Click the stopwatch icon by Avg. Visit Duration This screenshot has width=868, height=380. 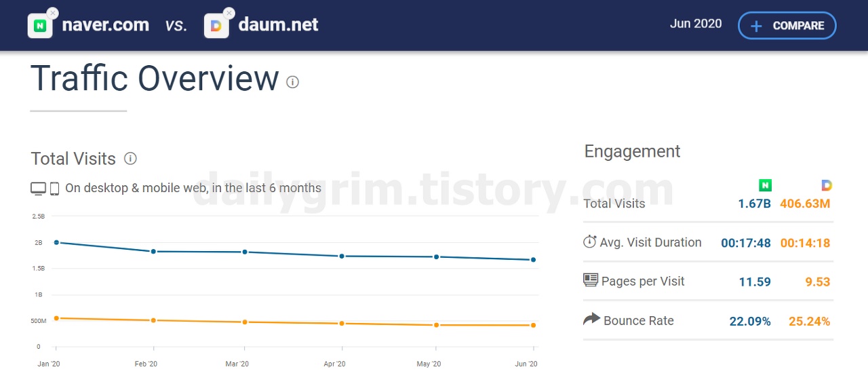[590, 242]
